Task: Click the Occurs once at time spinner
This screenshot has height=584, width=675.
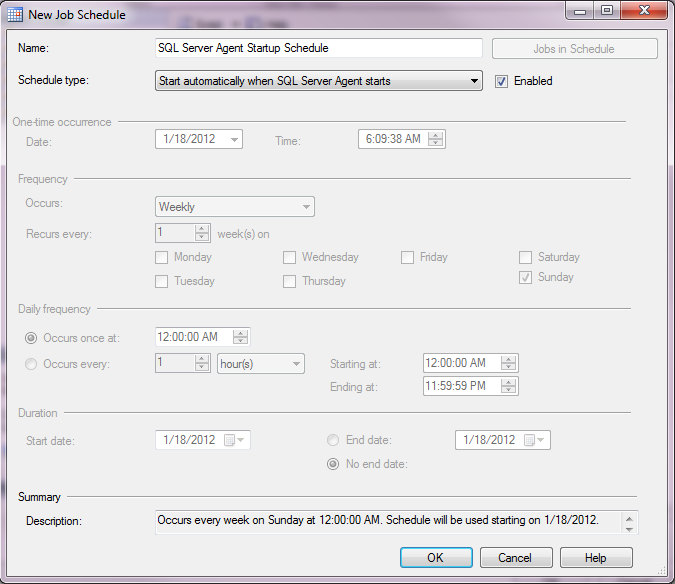Action: click(x=240, y=337)
